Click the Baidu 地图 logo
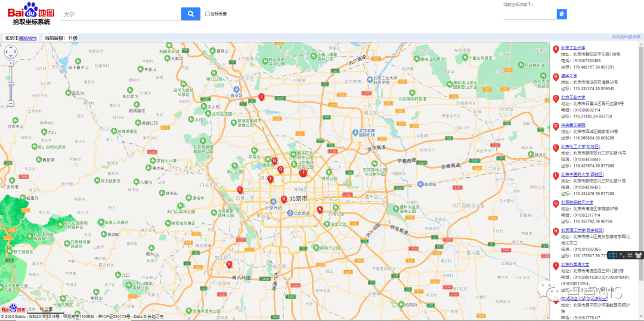This screenshot has width=644, height=321. pyautogui.click(x=31, y=9)
